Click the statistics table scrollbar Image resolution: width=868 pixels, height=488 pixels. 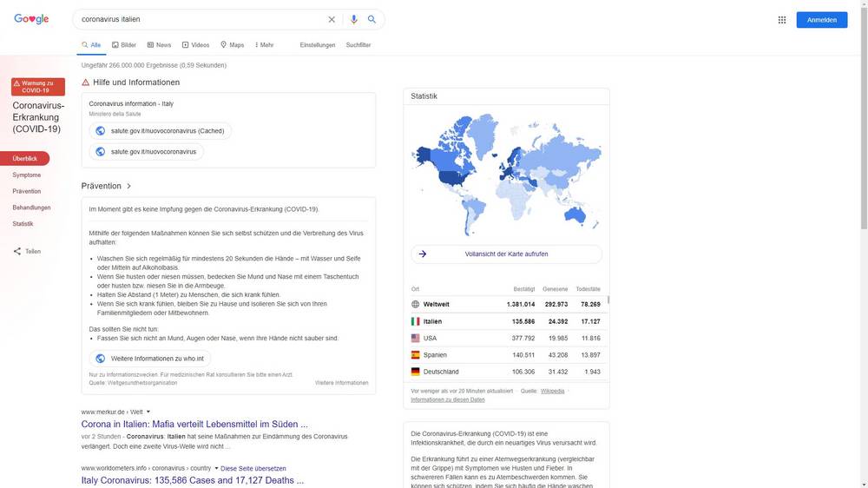pyautogui.click(x=608, y=300)
